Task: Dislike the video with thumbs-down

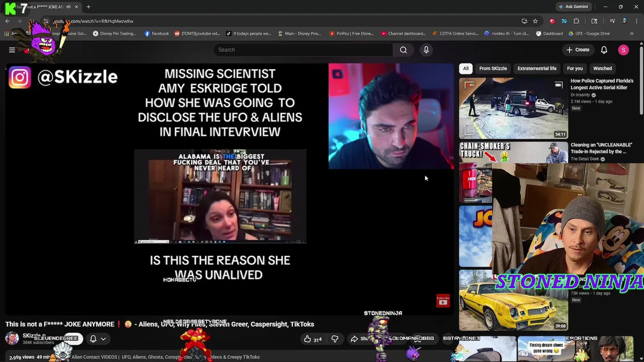Action: coord(335,339)
